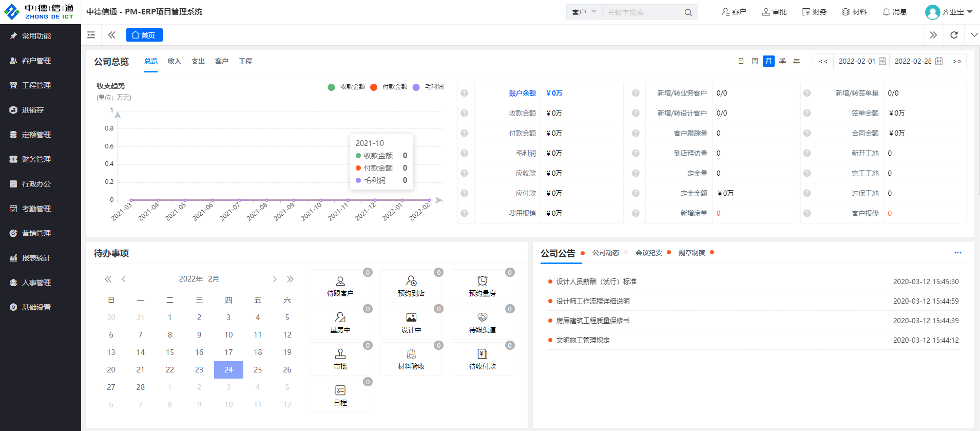This screenshot has height=431, width=980.
Task: Open the 消息 notification bell
Action: (x=894, y=12)
